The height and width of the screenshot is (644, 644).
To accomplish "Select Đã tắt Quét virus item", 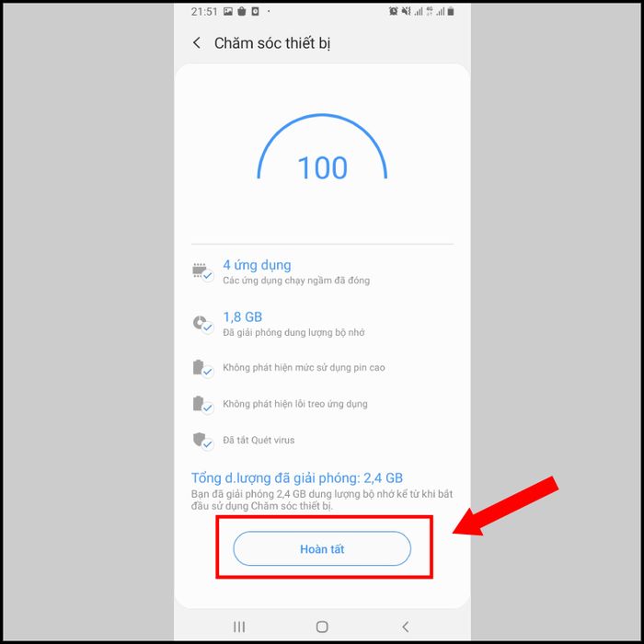I will 259,441.
